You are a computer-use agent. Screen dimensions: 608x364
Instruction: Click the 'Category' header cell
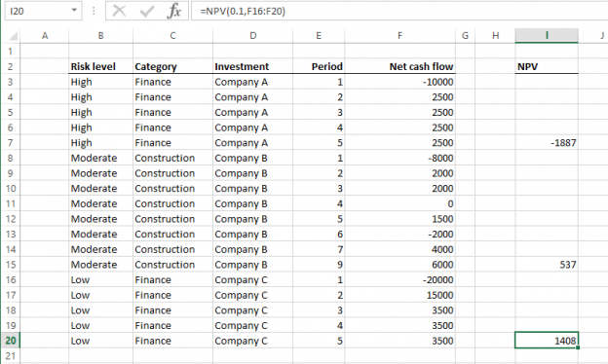[x=172, y=66]
